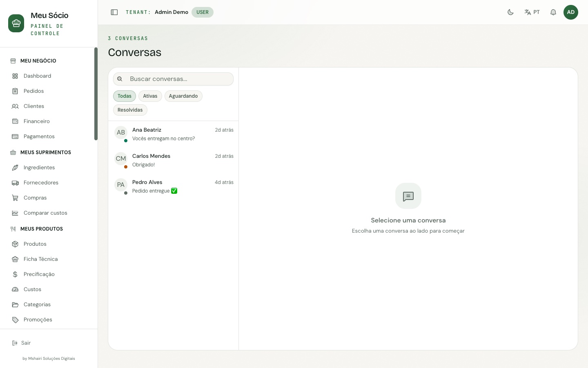Filter conversations by Ativas
This screenshot has height=368, width=588.
(150, 96)
